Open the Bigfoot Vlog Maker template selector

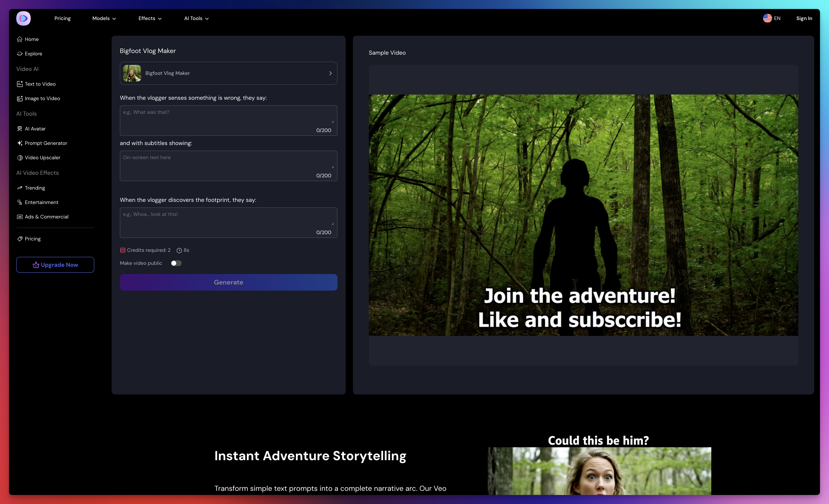tap(228, 73)
